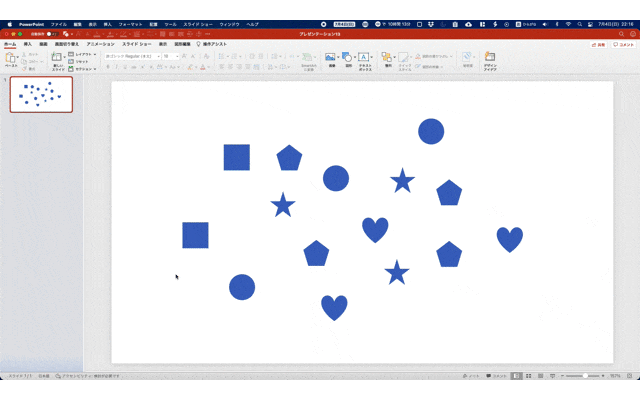Click the 日本語 language indicator
The image size is (640, 400).
(44, 376)
